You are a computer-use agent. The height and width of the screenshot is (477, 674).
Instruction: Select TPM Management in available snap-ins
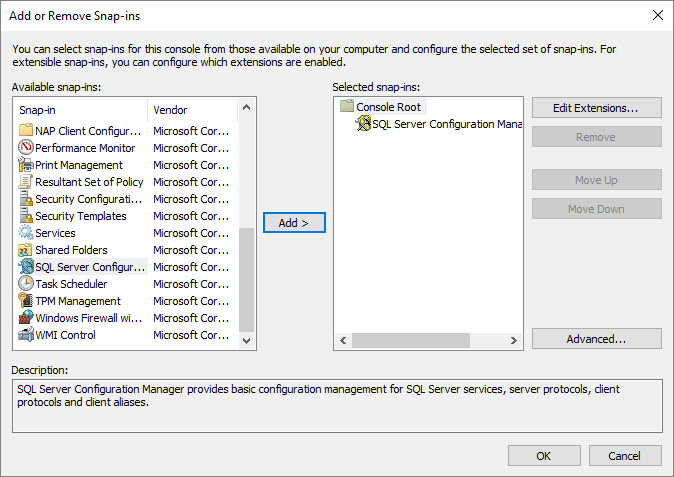[78, 301]
